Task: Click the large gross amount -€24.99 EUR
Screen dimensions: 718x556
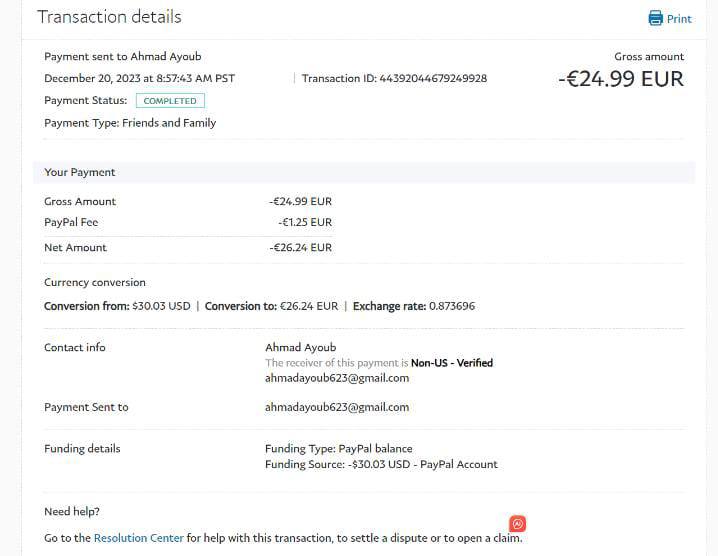Action: coord(621,79)
